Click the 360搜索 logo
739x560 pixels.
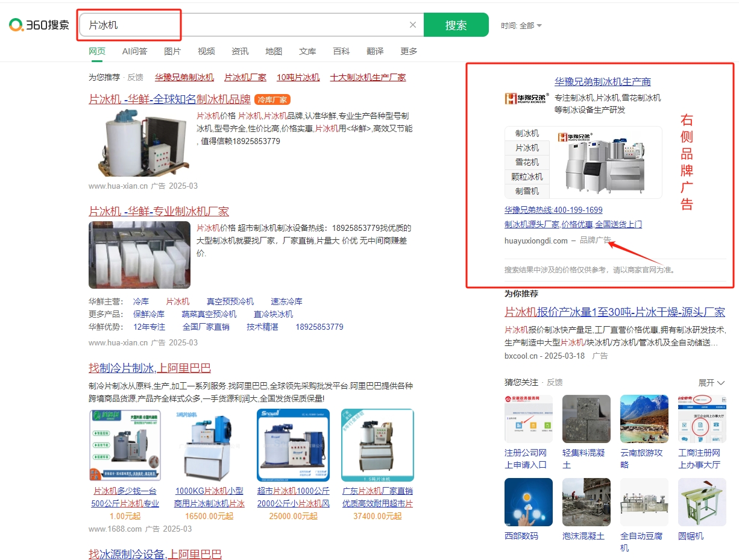click(39, 25)
